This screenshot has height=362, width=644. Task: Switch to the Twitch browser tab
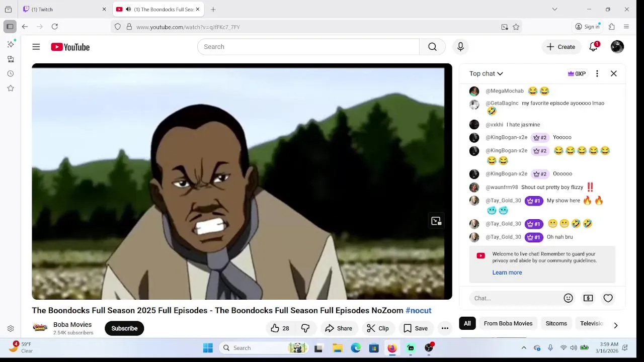click(64, 9)
